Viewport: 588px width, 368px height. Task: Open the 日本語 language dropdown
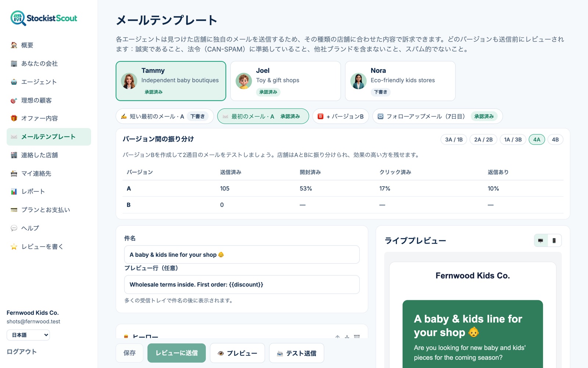[x=28, y=335]
